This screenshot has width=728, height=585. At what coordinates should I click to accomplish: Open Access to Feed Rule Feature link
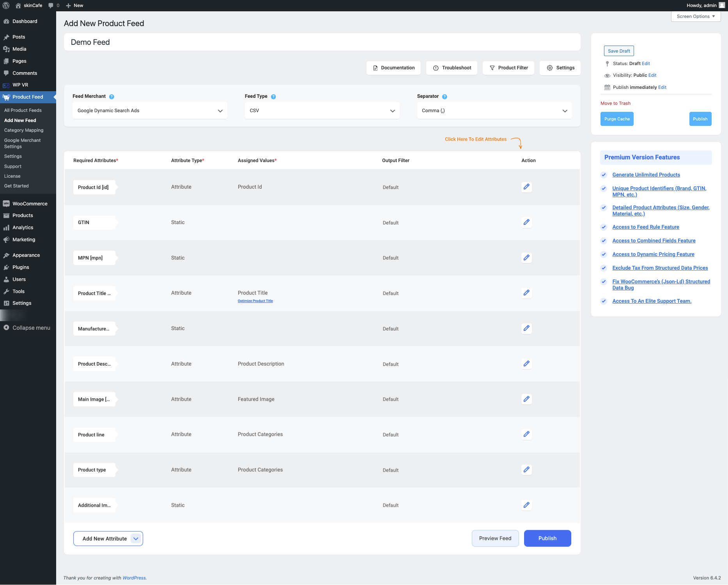click(x=646, y=227)
